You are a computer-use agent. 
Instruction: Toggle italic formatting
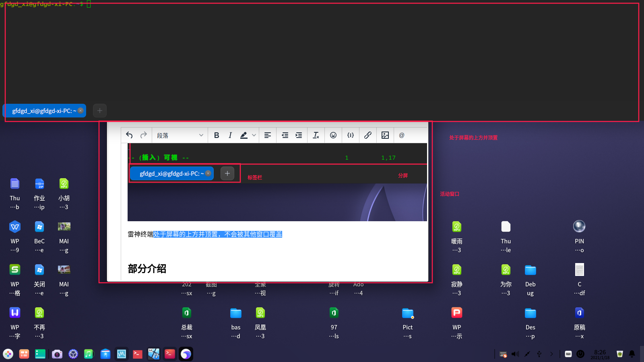click(230, 135)
